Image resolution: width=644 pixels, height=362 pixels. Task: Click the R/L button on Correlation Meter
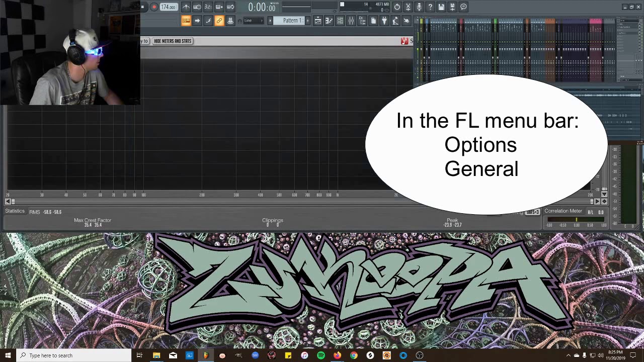[x=590, y=212]
